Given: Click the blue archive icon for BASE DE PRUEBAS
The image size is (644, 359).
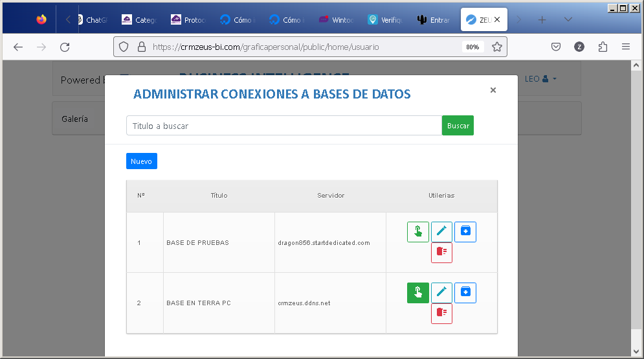Looking at the screenshot, I should (465, 232).
